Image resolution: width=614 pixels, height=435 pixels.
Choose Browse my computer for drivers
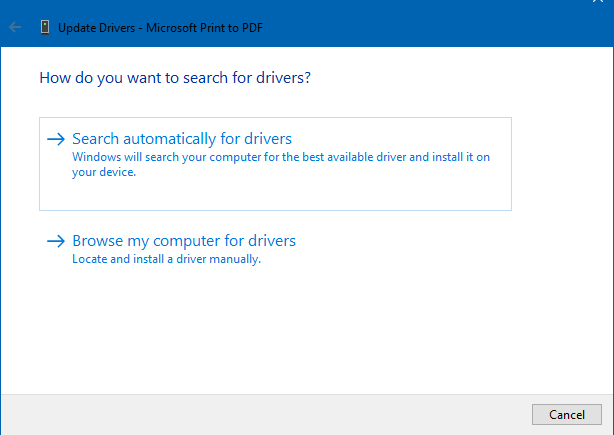183,241
